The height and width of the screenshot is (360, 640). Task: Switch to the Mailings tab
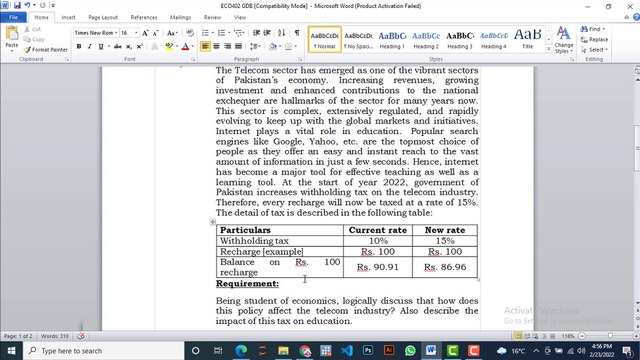[180, 17]
